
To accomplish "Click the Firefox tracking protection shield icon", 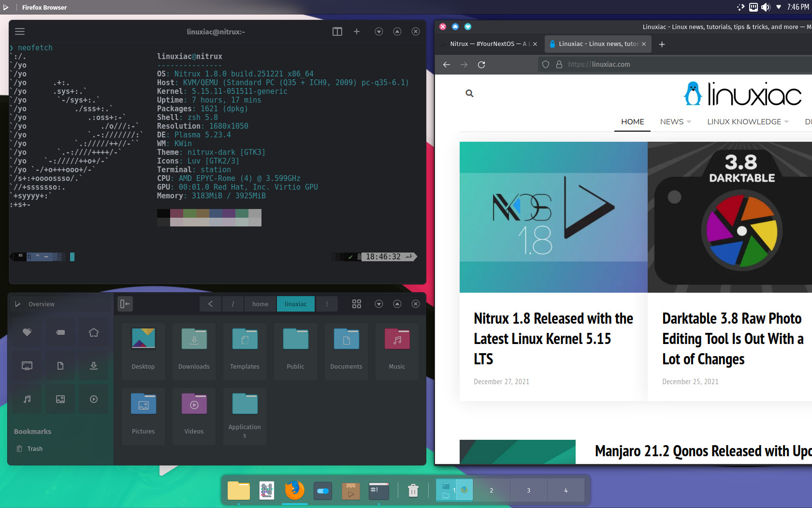I will [x=546, y=64].
